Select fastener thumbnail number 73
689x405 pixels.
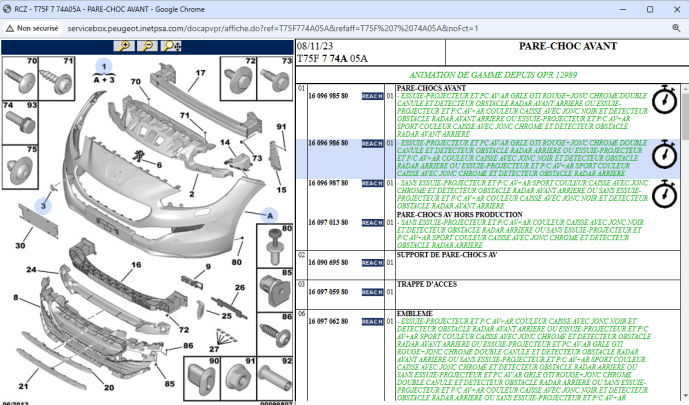pos(275,78)
